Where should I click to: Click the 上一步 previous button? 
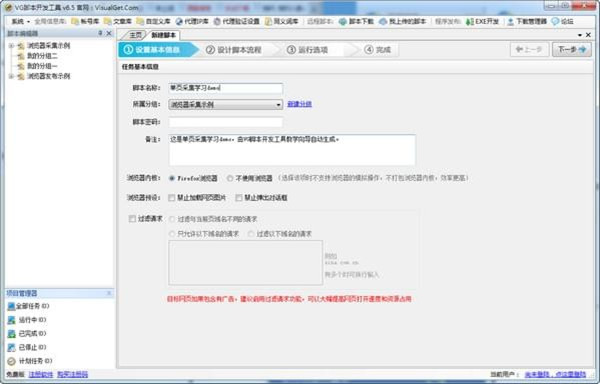click(529, 49)
